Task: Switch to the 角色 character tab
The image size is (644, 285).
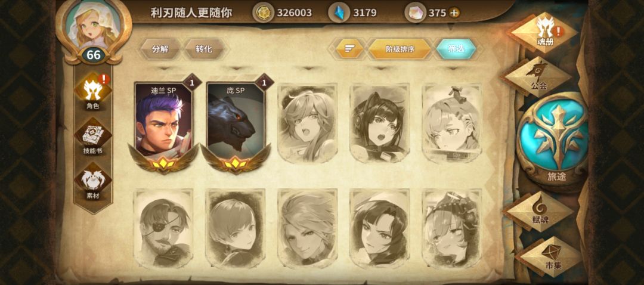Action: coord(93,92)
